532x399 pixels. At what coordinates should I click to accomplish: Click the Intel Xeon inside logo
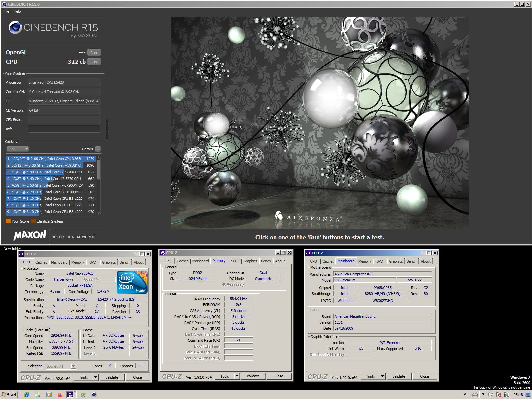click(x=132, y=282)
